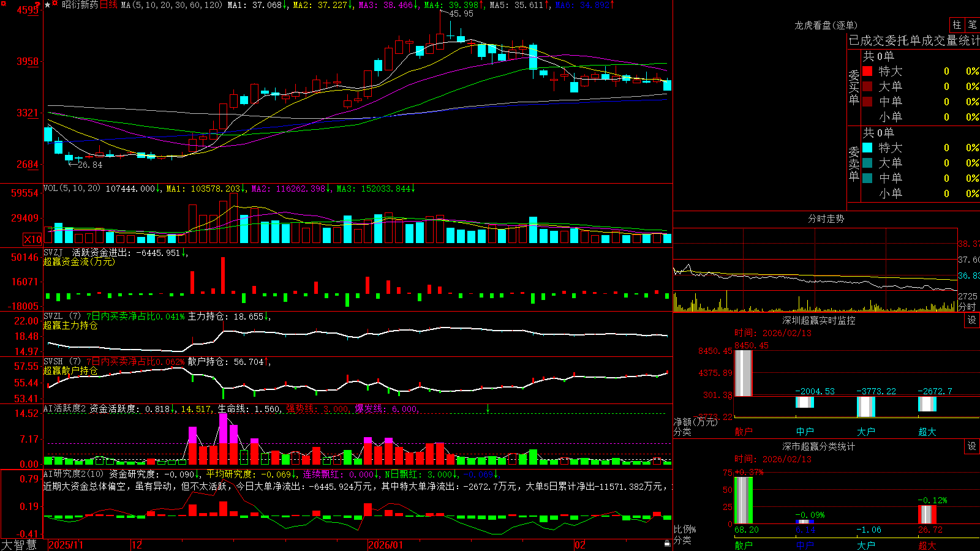Image resolution: width=980 pixels, height=551 pixels.
Task: Click the SVZL indicator name
Action: (x=53, y=316)
